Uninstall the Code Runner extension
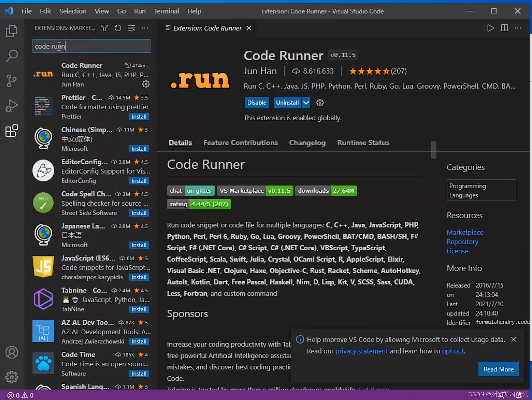Viewport: 532px width, 400px height. point(287,103)
